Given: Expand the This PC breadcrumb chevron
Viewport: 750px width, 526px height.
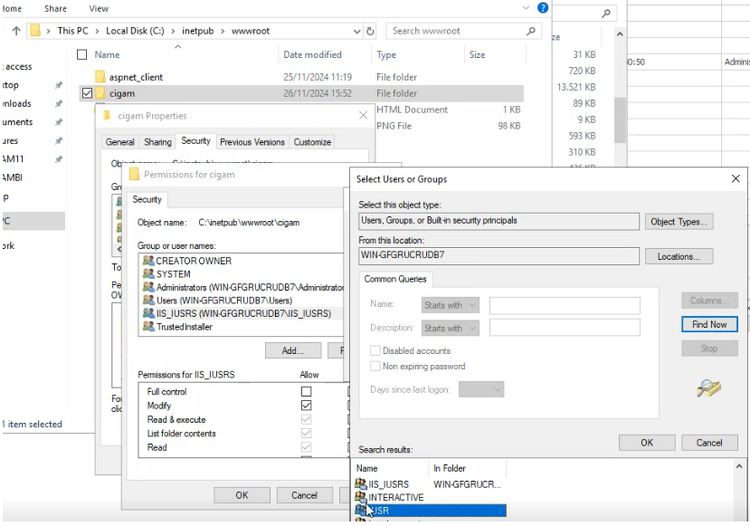Looking at the screenshot, I should point(97,31).
